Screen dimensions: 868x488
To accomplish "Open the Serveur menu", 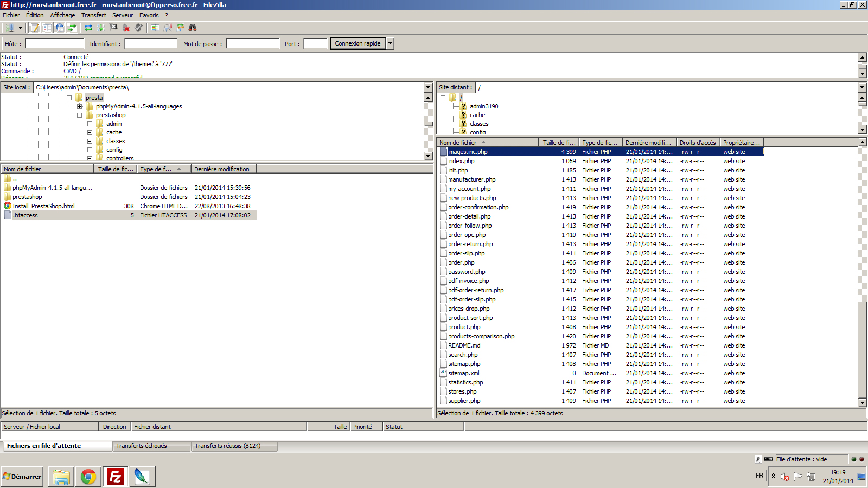I will [x=123, y=15].
